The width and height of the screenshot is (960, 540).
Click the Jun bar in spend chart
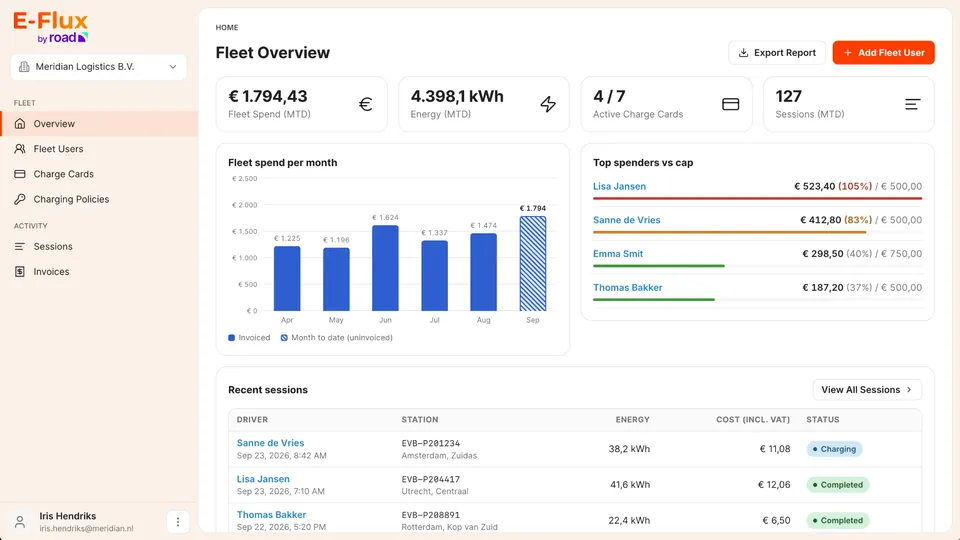click(385, 268)
